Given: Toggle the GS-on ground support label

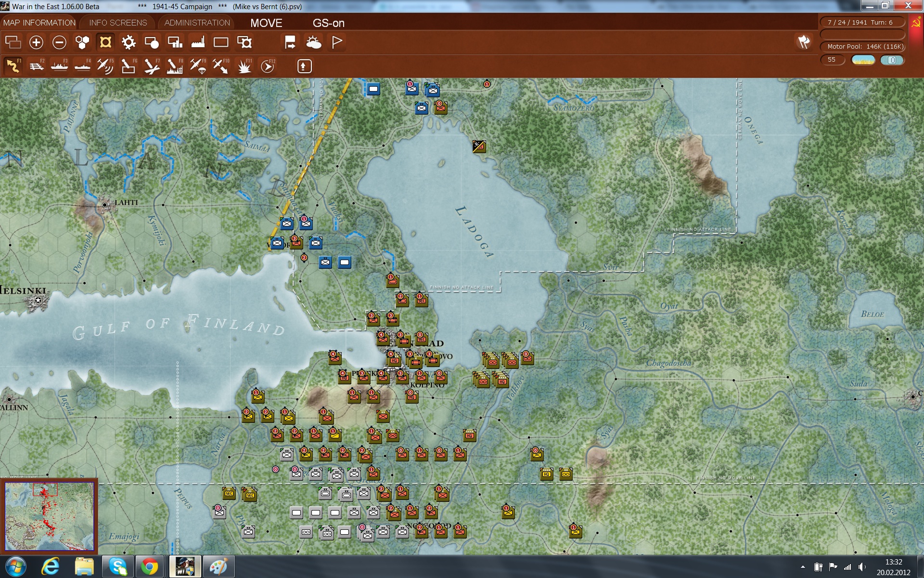Looking at the screenshot, I should tap(329, 23).
